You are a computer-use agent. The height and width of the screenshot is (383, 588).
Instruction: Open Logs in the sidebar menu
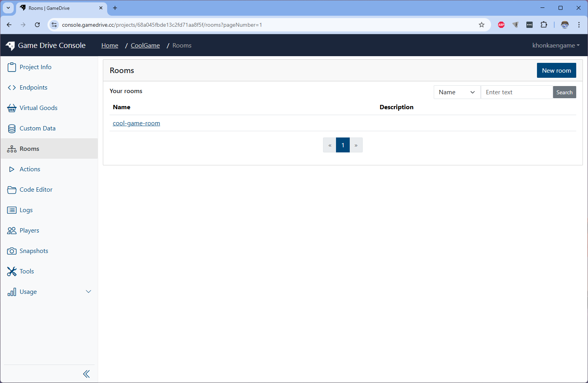pos(26,210)
